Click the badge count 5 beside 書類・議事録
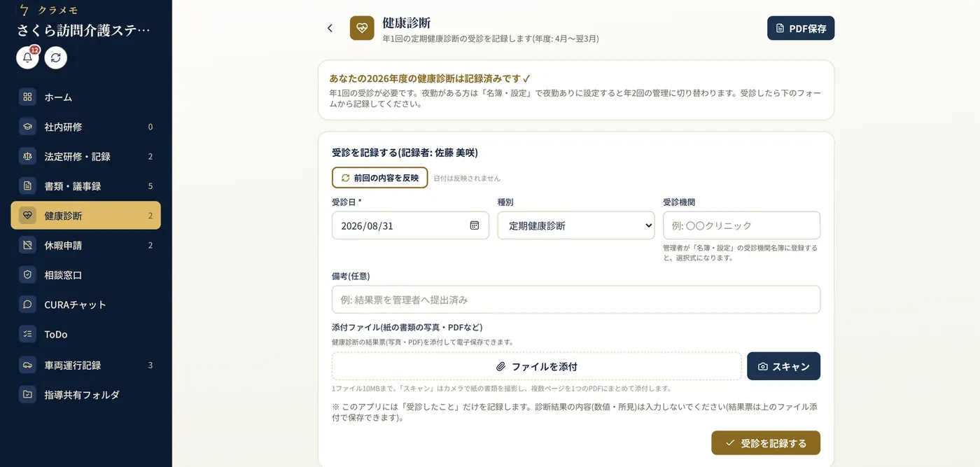Screen dimensions: 980x467 pos(150,186)
